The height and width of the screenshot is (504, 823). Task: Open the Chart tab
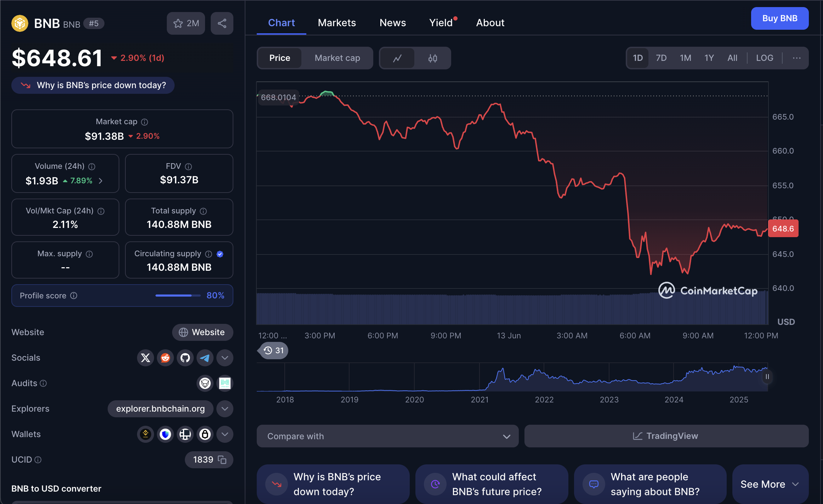tap(282, 23)
